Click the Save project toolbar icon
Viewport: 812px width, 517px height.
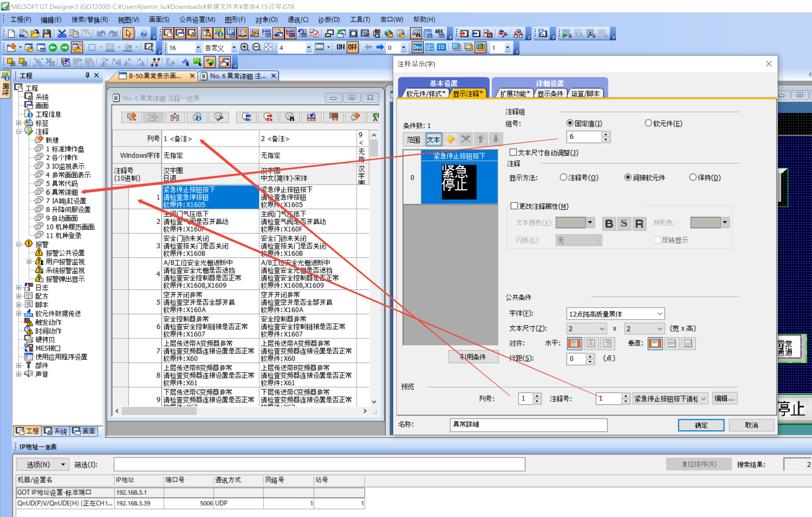[x=47, y=34]
